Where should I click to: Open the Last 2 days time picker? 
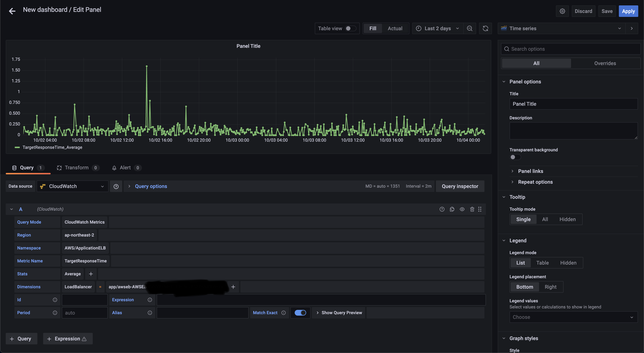coord(438,29)
